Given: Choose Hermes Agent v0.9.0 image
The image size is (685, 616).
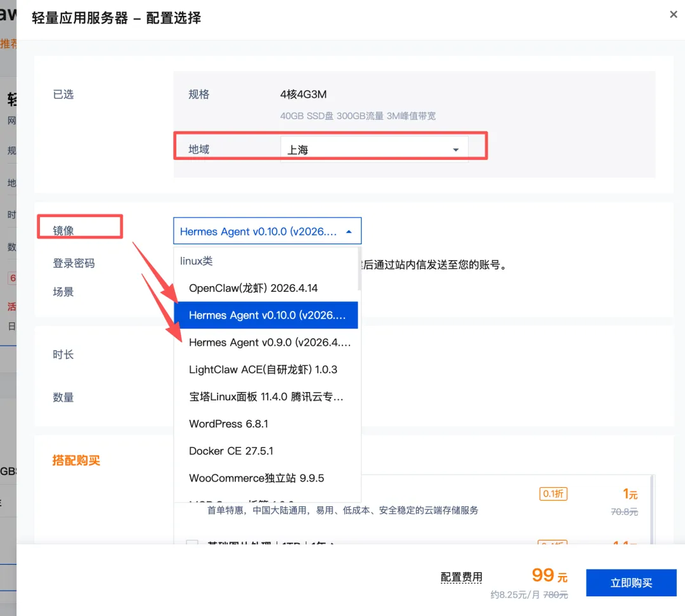Looking at the screenshot, I should (x=266, y=343).
